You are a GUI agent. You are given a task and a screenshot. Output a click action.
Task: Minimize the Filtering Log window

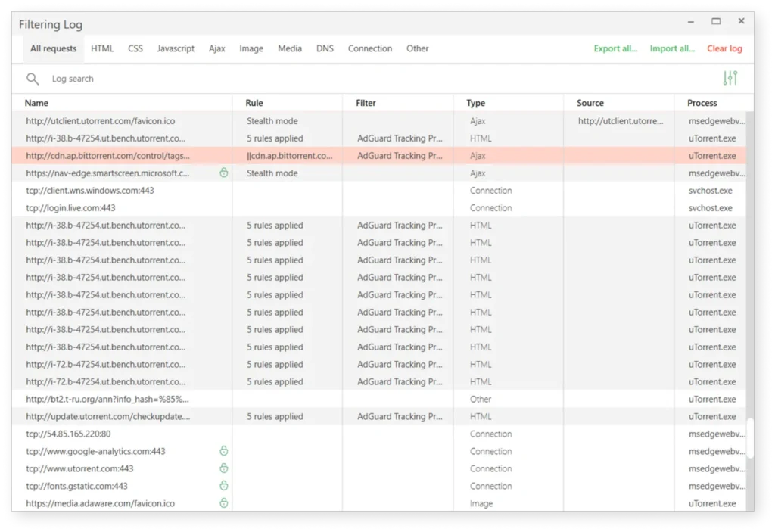pyautogui.click(x=690, y=21)
